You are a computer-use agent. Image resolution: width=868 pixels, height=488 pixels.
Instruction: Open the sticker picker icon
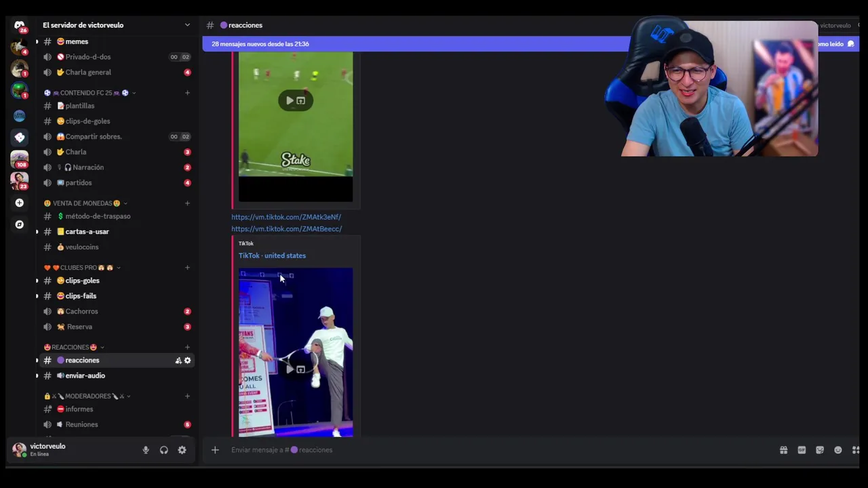point(820,450)
